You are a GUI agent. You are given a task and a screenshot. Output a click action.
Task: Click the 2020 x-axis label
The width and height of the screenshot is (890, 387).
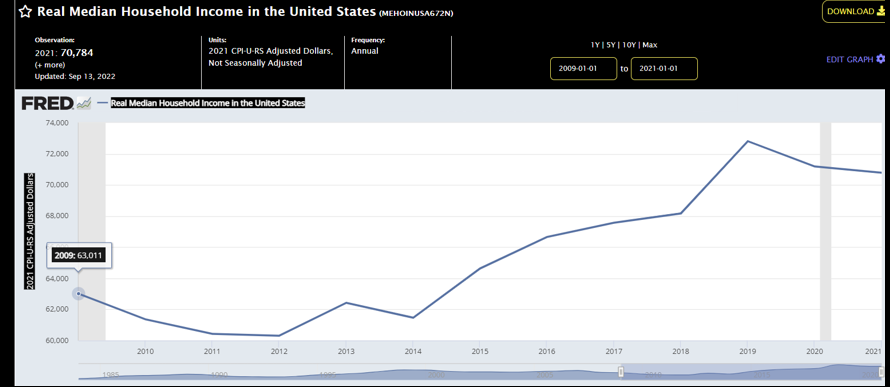click(x=815, y=351)
